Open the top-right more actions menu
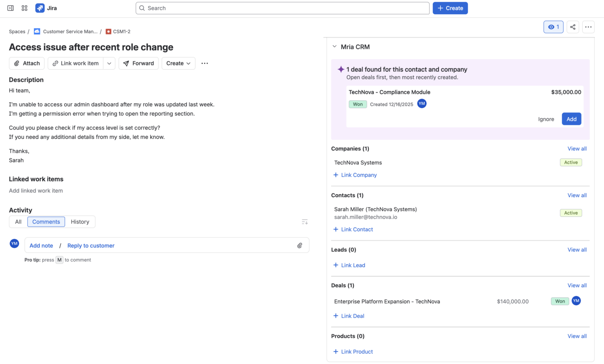The width and height of the screenshot is (604, 364). click(588, 27)
